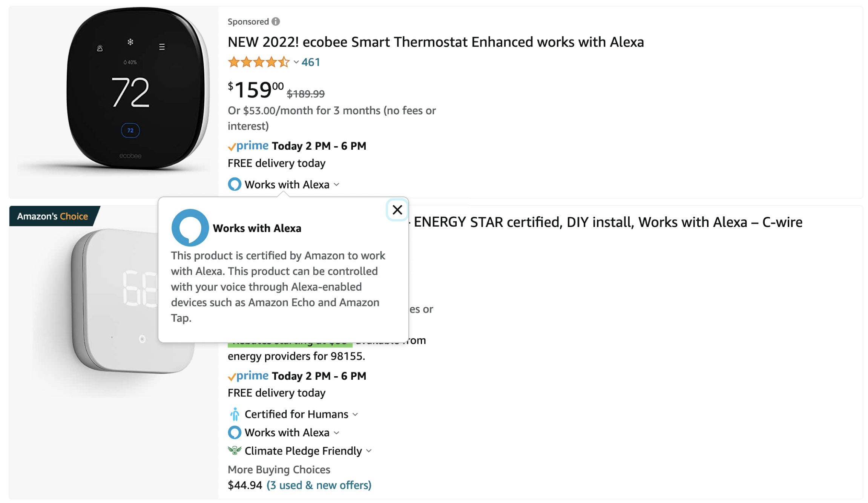Click the prime badge on ecobee listing
Image resolution: width=868 pixels, height=503 pixels.
click(x=248, y=146)
